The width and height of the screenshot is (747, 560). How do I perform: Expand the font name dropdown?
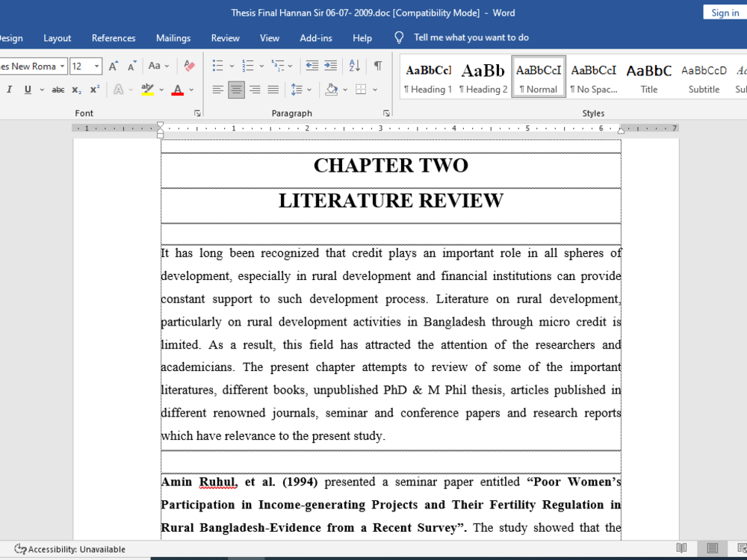point(63,66)
